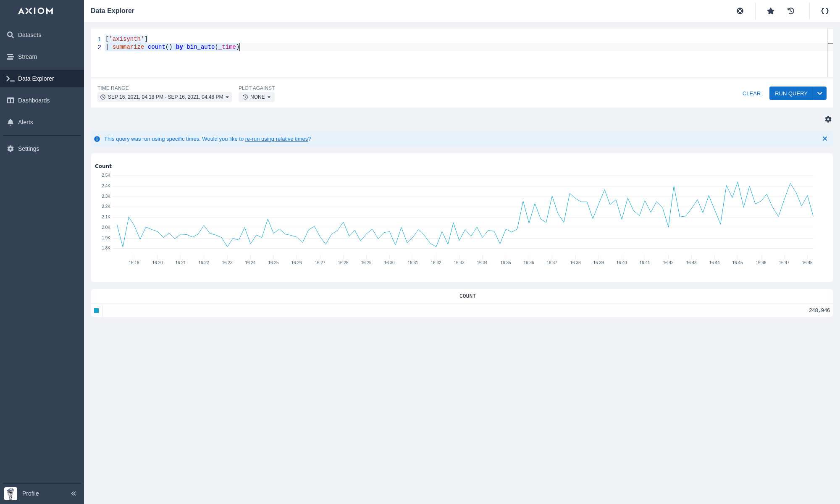Click the curly braces API icon

[825, 11]
